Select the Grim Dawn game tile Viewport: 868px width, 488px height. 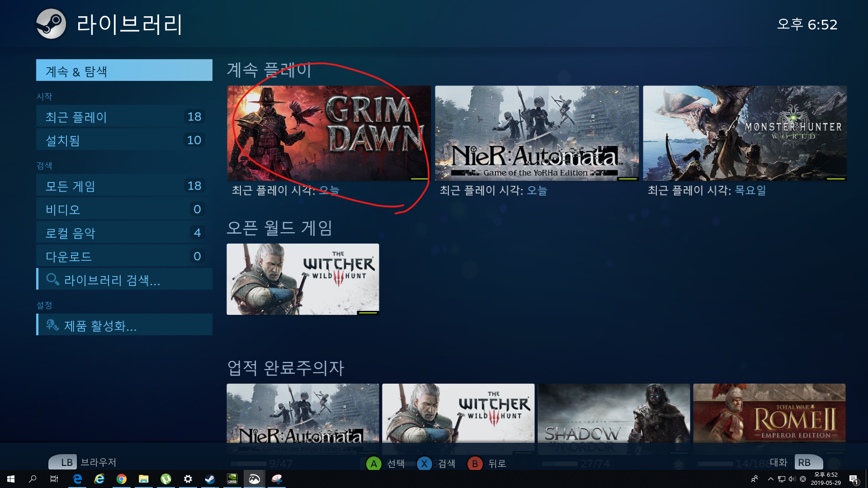tap(329, 133)
